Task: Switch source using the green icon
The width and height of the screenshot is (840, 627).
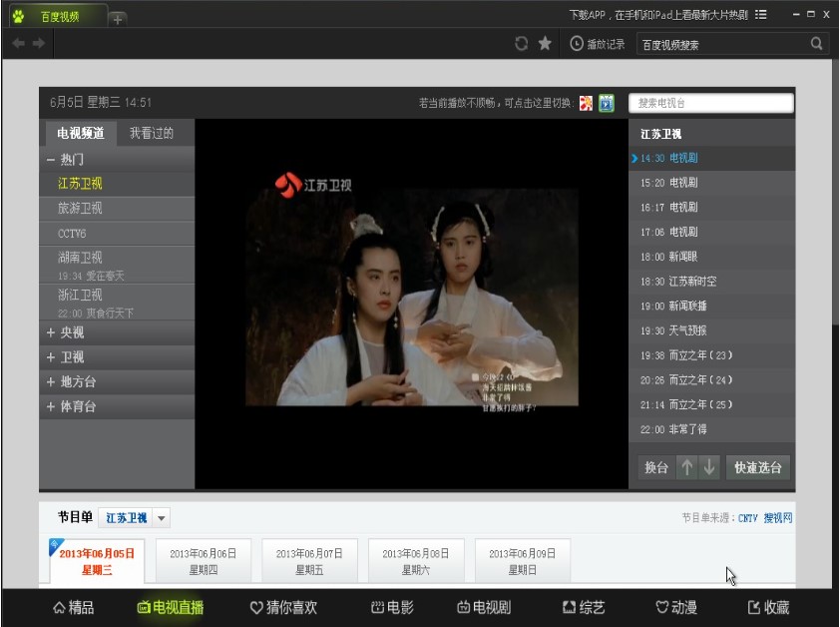Action: point(607,103)
